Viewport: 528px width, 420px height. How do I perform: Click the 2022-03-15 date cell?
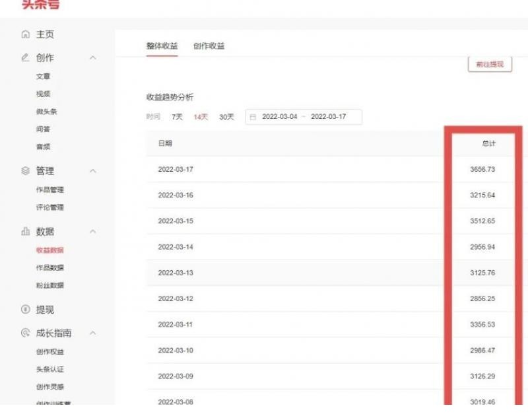click(x=176, y=221)
